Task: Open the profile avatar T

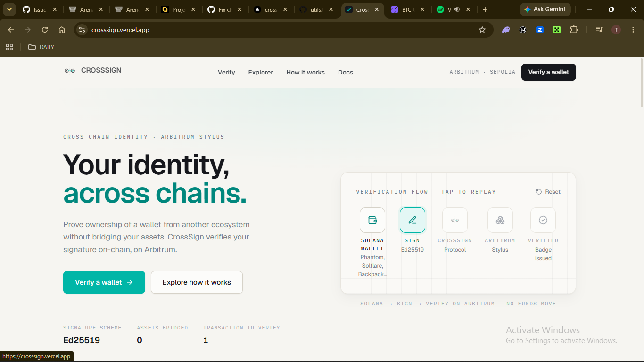Action: pos(616,30)
